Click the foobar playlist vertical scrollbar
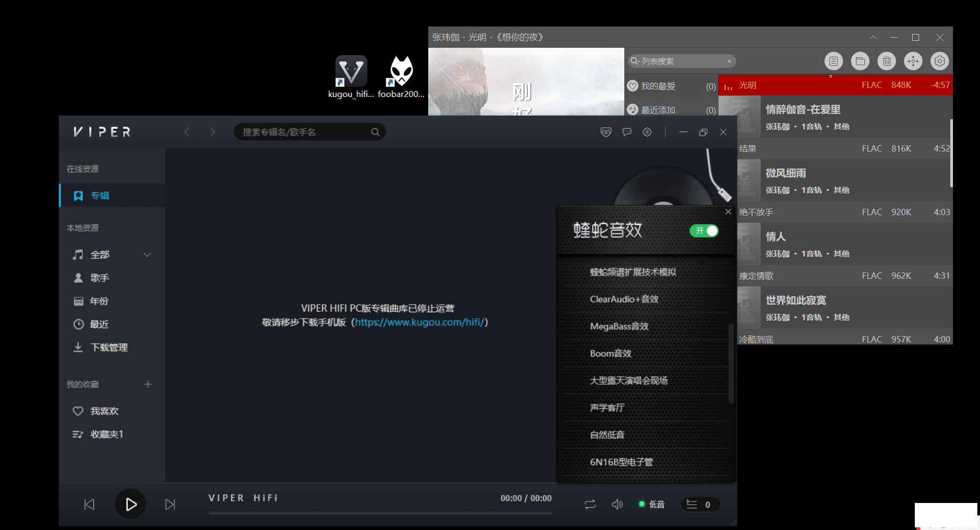 [x=951, y=153]
